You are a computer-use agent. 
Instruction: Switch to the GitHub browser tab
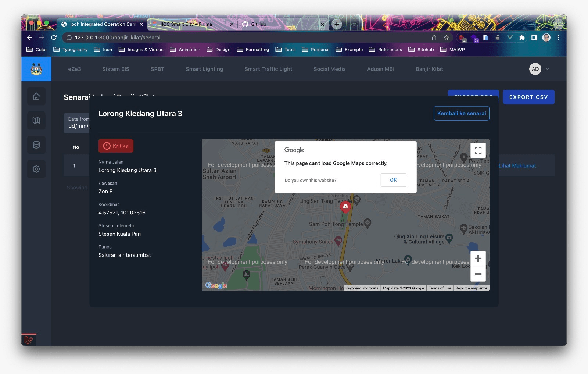[x=258, y=24]
